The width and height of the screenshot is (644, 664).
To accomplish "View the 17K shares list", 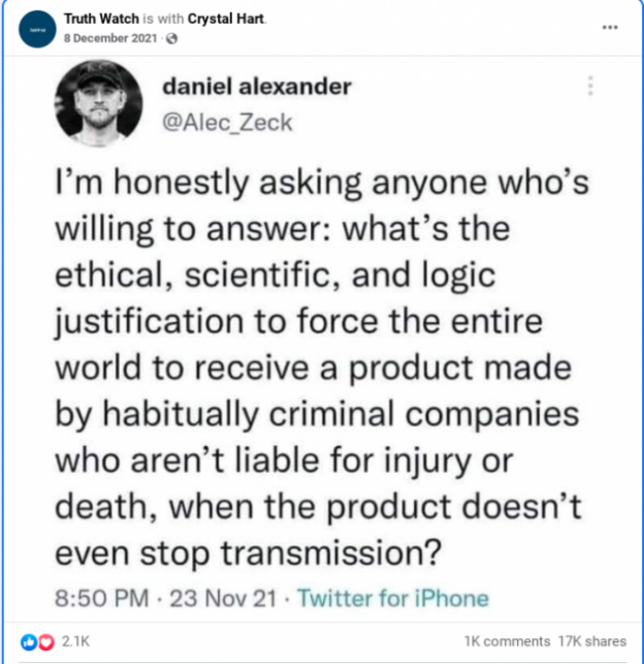I will pyautogui.click(x=592, y=641).
